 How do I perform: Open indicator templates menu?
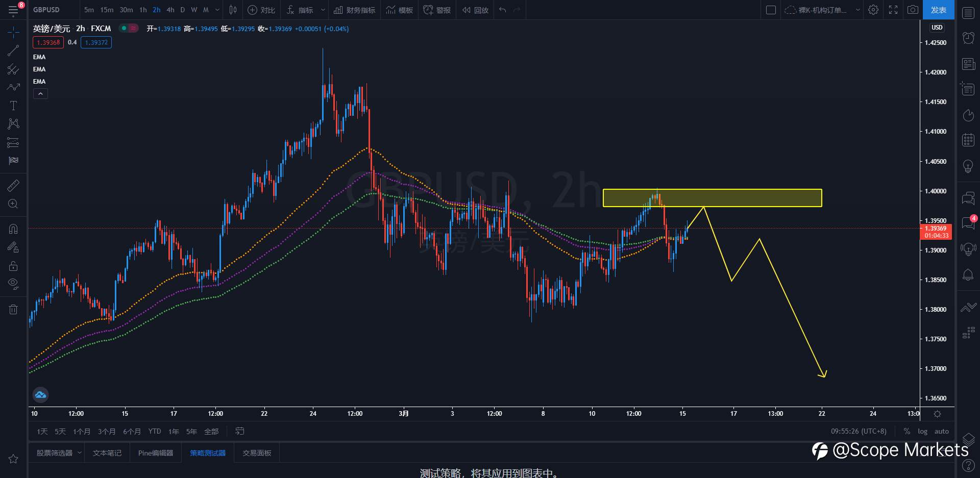pyautogui.click(x=400, y=10)
